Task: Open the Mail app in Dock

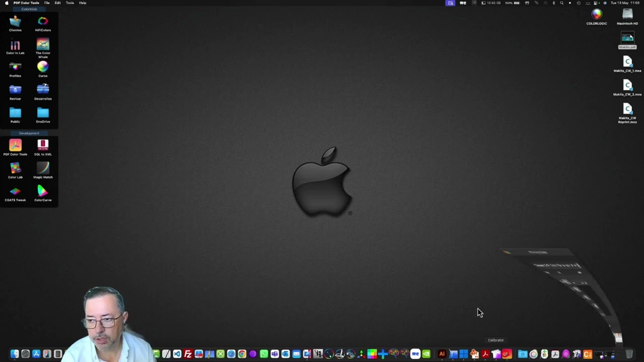Action: click(x=296, y=354)
